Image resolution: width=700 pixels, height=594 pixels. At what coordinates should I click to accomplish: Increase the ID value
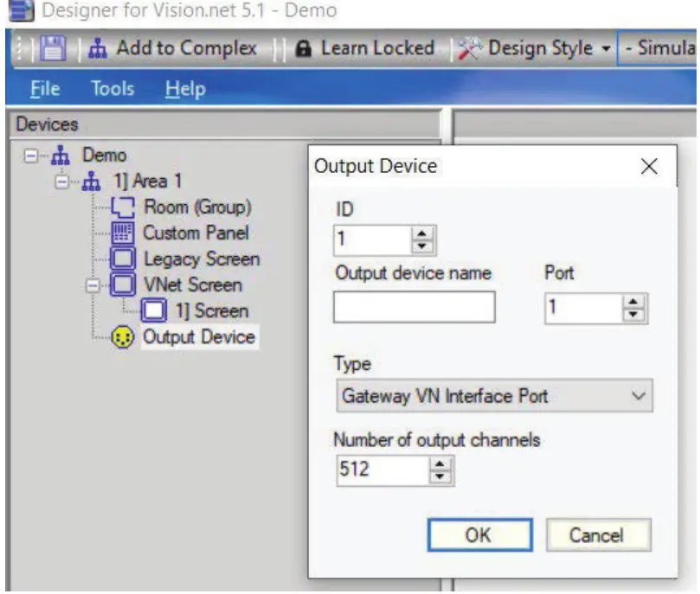pyautogui.click(x=422, y=233)
